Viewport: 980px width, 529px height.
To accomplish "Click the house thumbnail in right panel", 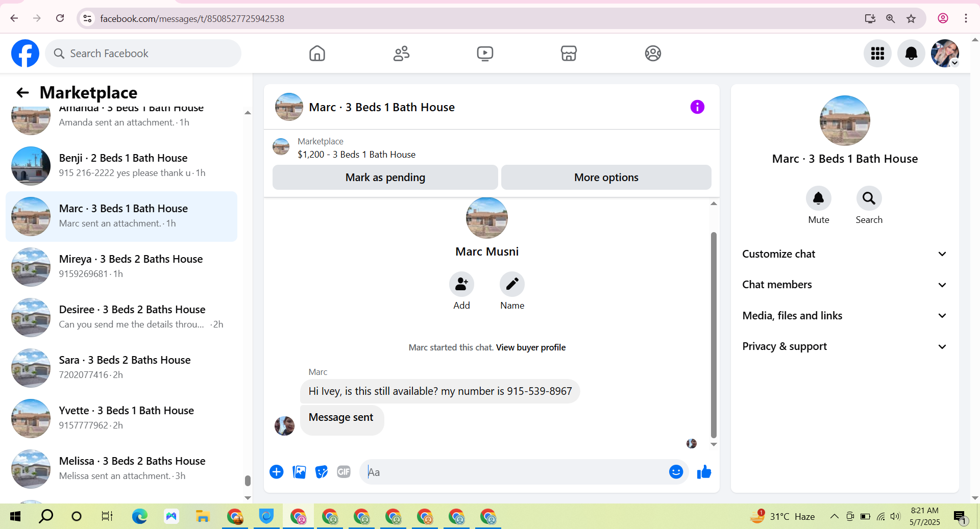I will pyautogui.click(x=845, y=120).
